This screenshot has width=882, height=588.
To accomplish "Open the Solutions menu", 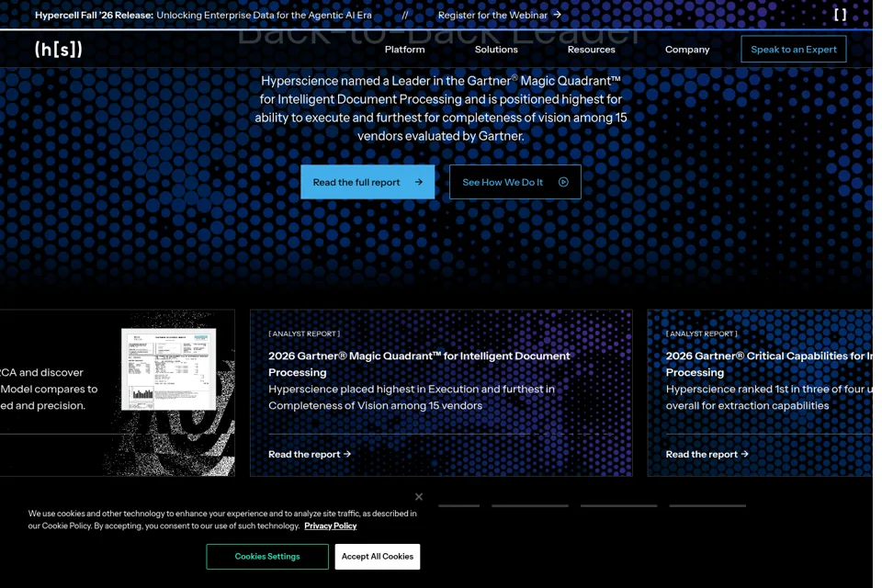I will [496, 50].
